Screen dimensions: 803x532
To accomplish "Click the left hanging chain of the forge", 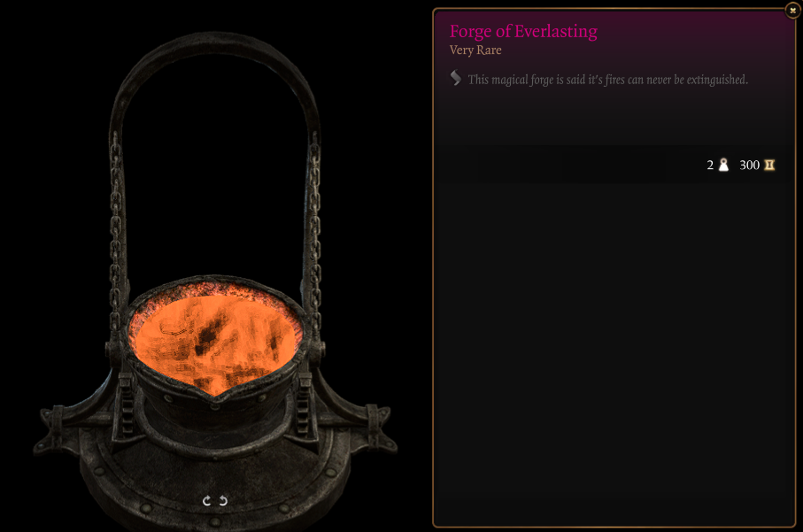I will tap(116, 230).
